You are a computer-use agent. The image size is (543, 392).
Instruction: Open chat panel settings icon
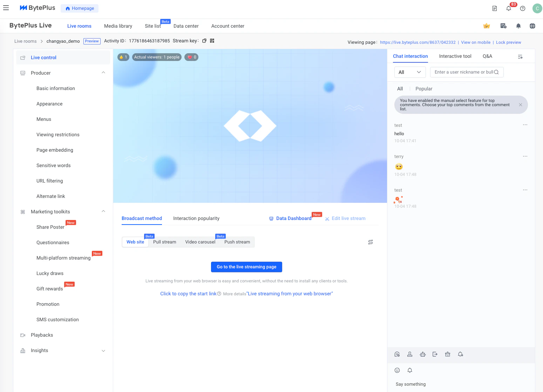pos(520,56)
